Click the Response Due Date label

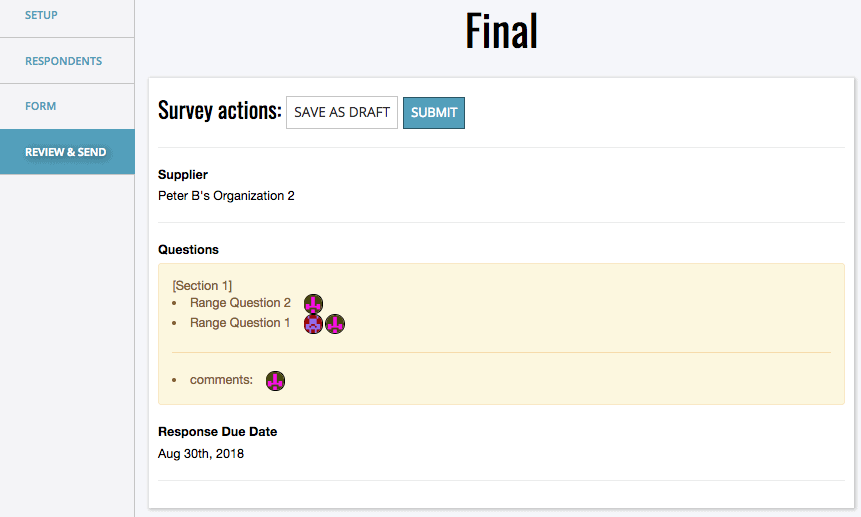click(x=217, y=432)
